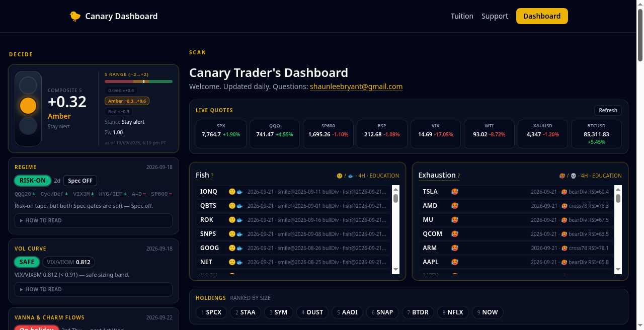Select AAPL ticker in Exhaustion list

tap(431, 262)
